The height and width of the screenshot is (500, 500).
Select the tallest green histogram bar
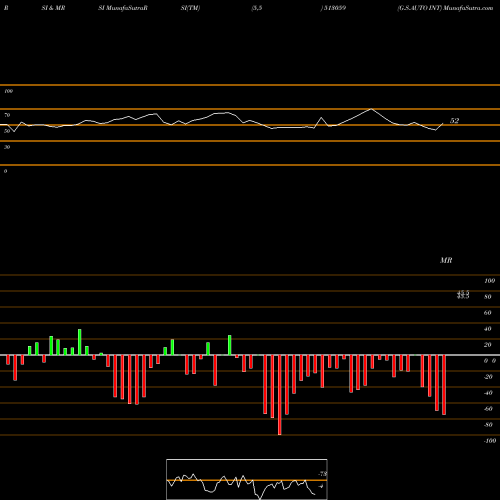(80, 342)
